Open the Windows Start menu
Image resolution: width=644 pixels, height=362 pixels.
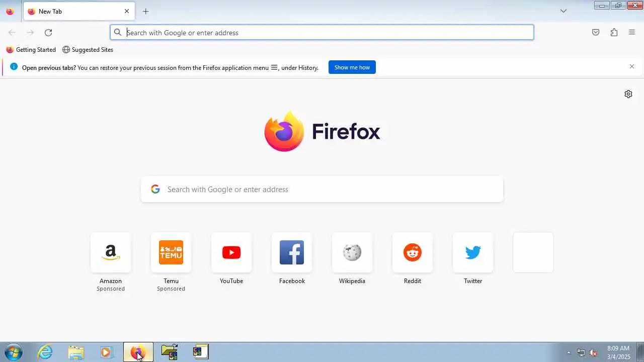tap(13, 352)
